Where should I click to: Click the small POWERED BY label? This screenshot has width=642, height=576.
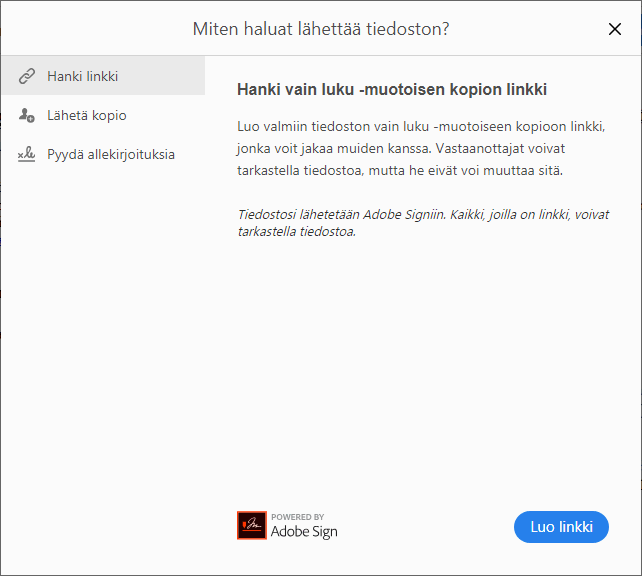[x=297, y=517]
